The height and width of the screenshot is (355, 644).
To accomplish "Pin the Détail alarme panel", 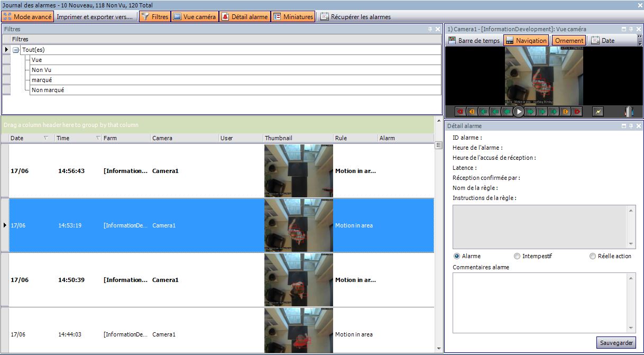I will click(x=631, y=126).
